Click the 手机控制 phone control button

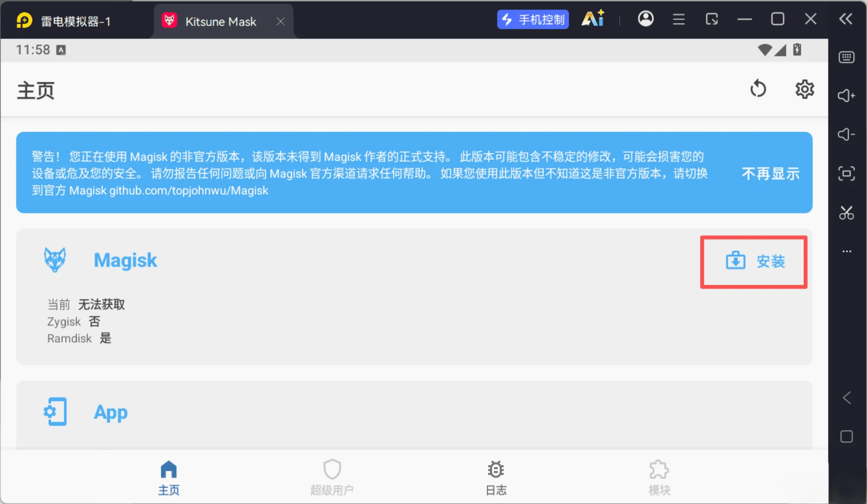[x=533, y=19]
